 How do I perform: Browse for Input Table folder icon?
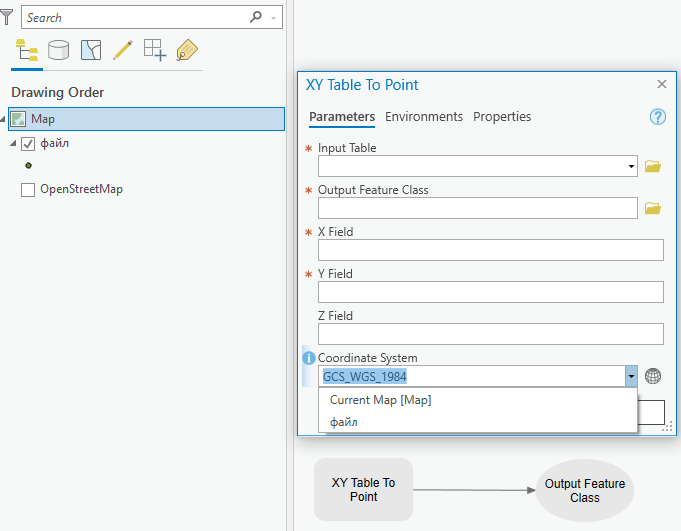[x=653, y=166]
